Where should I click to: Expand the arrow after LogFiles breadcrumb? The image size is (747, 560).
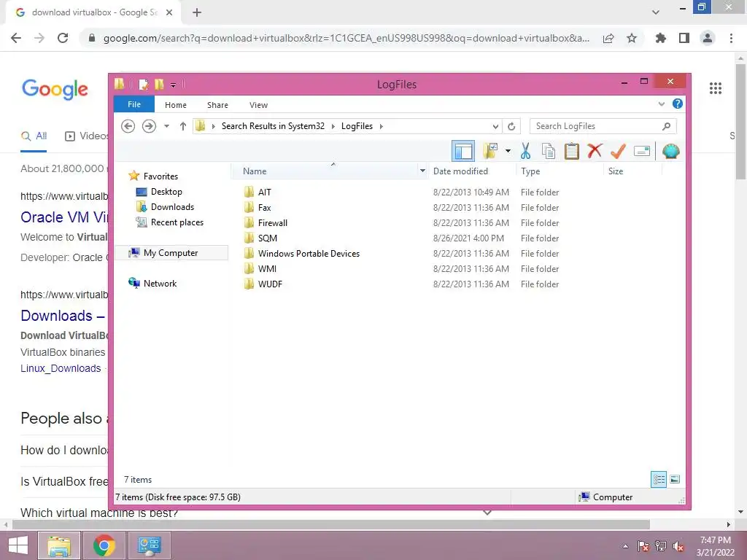pos(381,126)
